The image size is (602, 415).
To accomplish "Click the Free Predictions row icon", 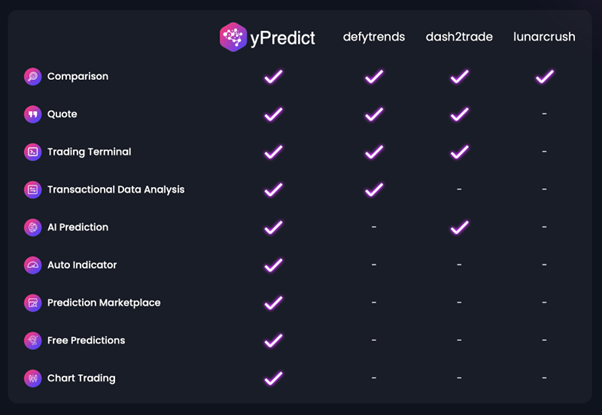I will click(x=33, y=340).
